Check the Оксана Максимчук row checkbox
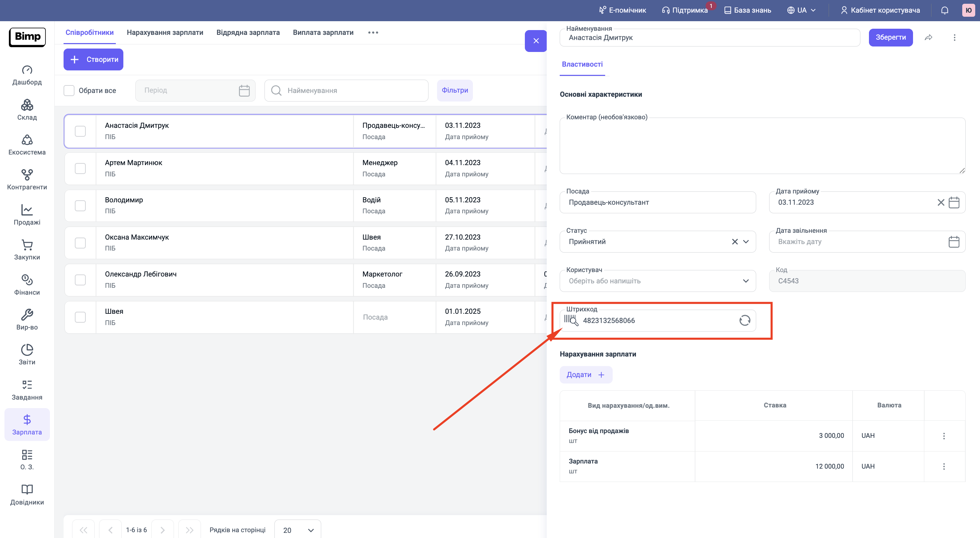 (x=80, y=243)
